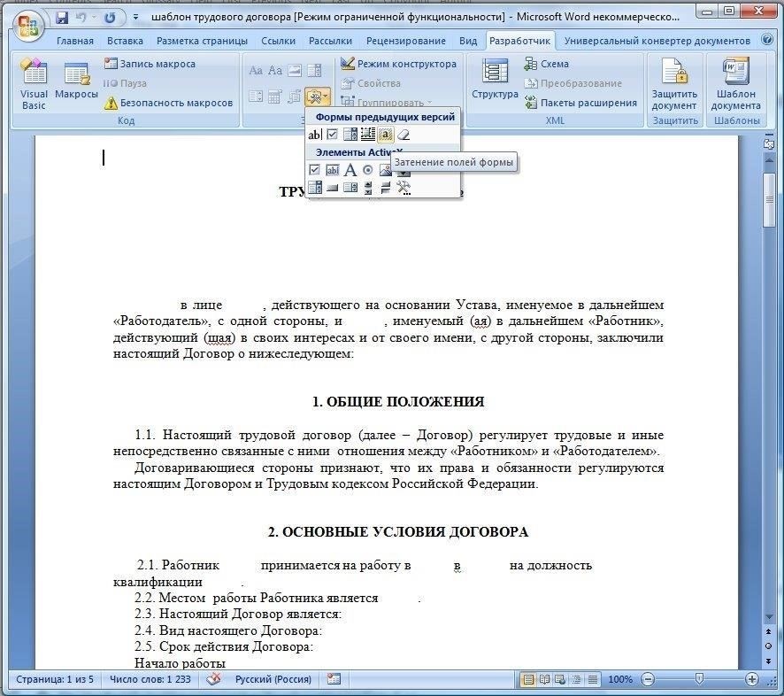Open Шаблон документа settings

click(x=735, y=83)
